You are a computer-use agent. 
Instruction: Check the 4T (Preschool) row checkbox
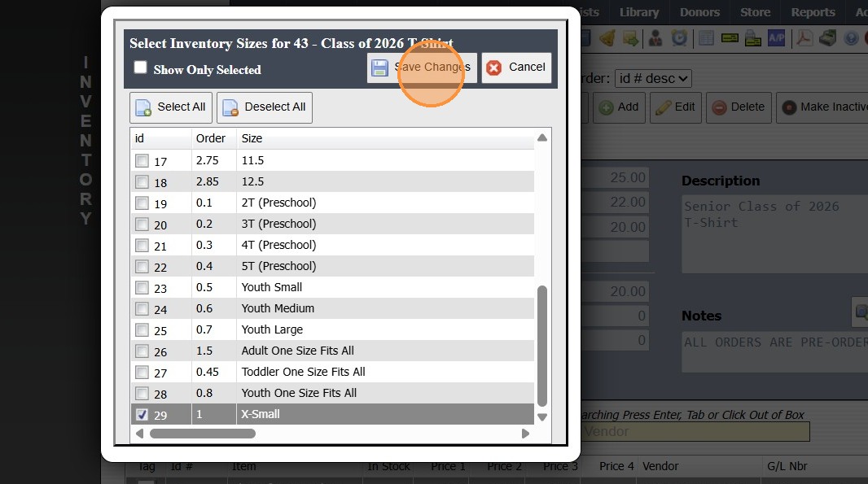(x=142, y=245)
